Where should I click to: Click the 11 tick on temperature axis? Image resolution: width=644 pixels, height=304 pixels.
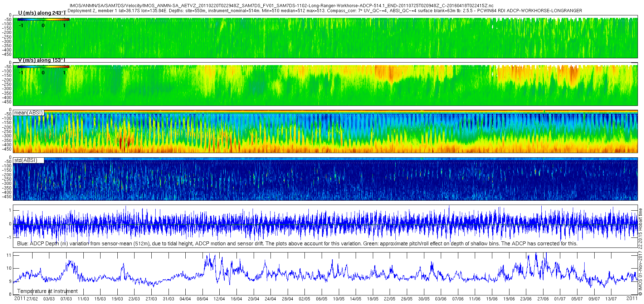click(9, 255)
